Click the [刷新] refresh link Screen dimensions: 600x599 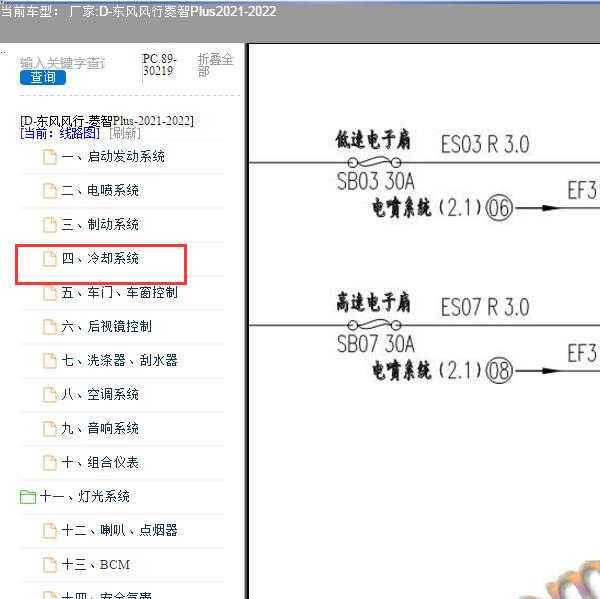(125, 133)
